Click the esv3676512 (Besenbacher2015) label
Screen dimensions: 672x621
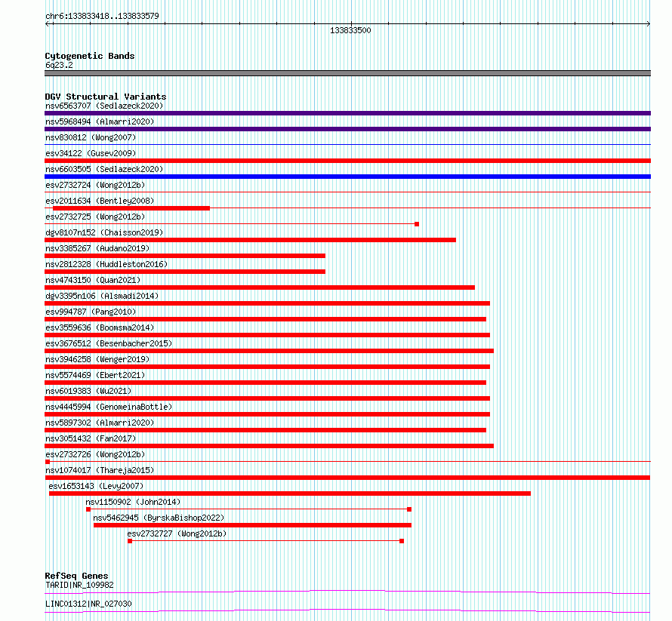pos(109,343)
